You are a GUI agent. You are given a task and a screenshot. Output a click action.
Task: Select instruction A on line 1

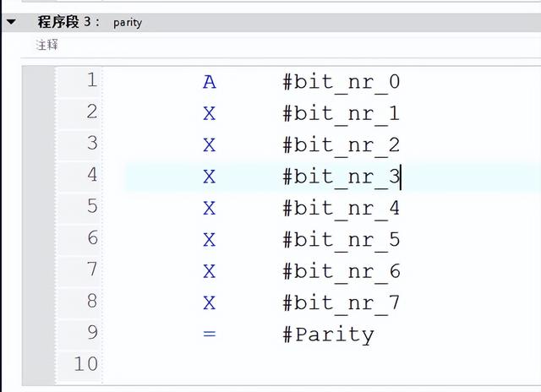tap(210, 82)
